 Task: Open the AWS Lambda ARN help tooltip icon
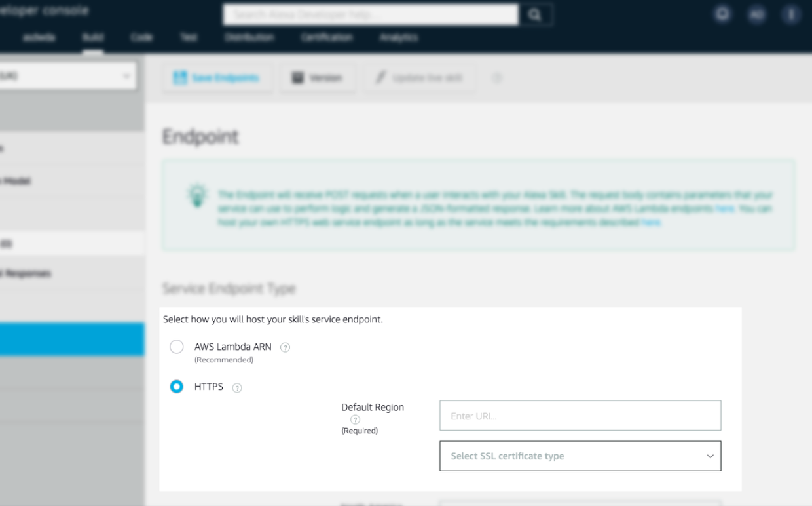coord(285,347)
